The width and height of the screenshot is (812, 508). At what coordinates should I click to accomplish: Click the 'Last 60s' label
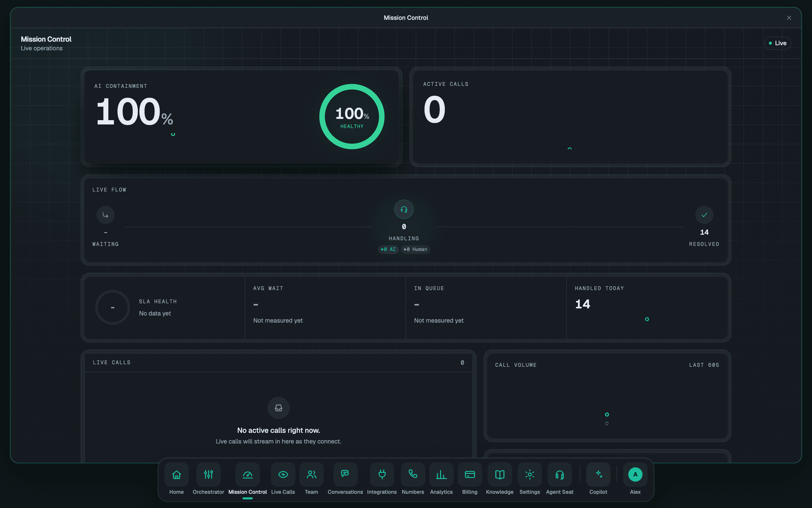click(704, 365)
